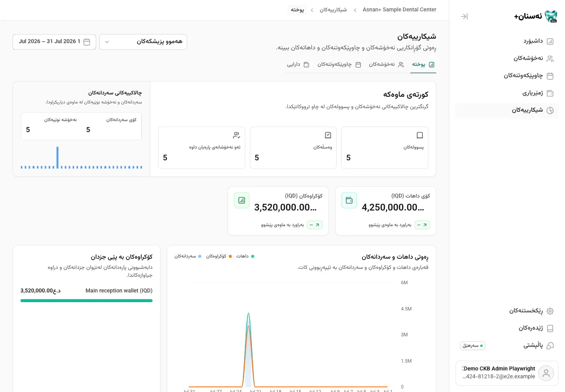Click the ژمێریاری wallet icon

pos(550,93)
